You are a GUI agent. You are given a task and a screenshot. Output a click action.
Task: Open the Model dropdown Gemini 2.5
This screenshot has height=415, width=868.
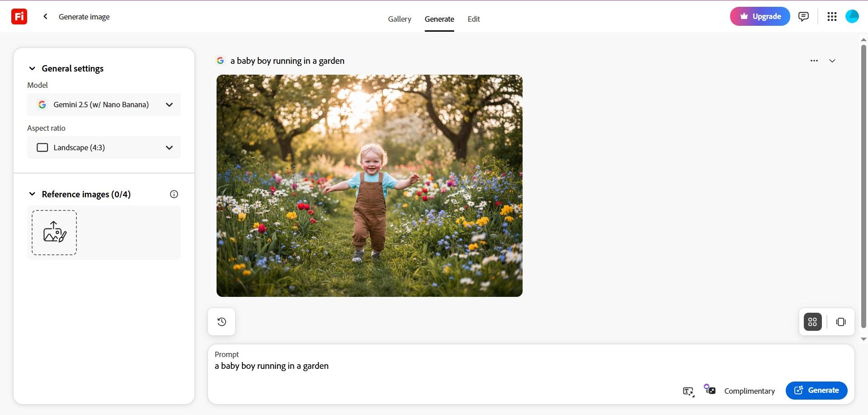click(104, 105)
